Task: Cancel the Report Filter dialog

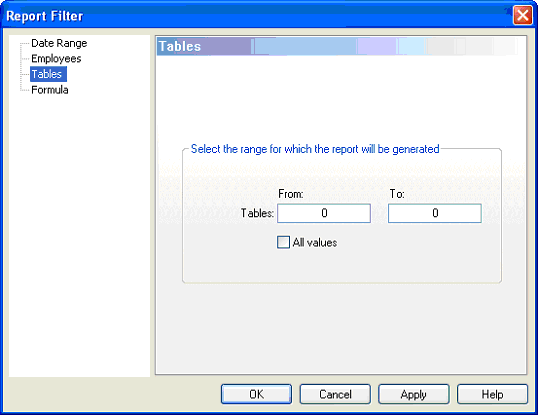Action: pos(335,394)
